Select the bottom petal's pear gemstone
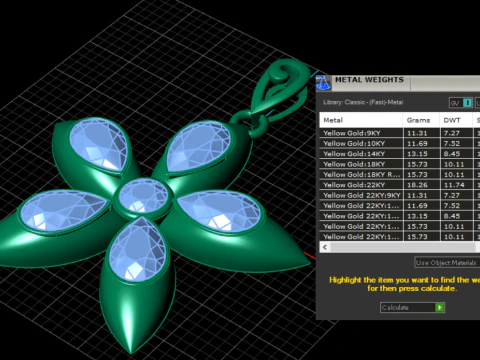The height and width of the screenshot is (360, 480). (138, 249)
